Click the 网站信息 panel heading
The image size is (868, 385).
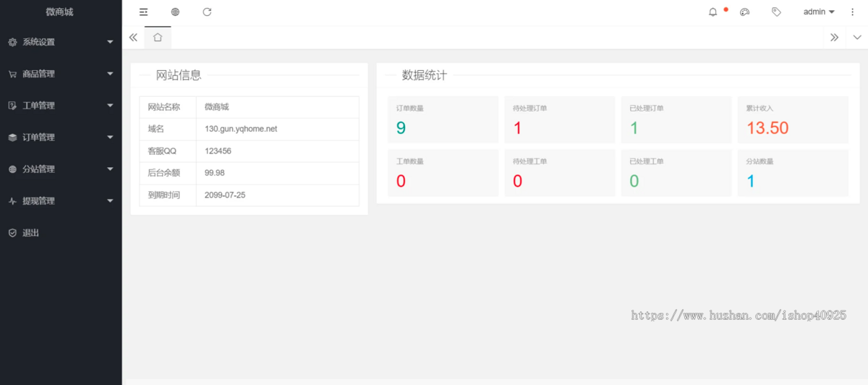(x=179, y=75)
